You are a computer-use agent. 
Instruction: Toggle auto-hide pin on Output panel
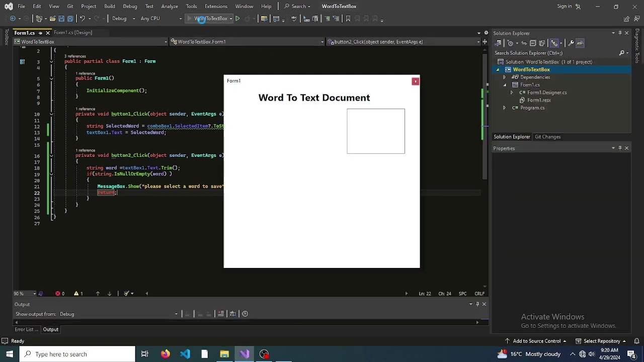(477, 304)
